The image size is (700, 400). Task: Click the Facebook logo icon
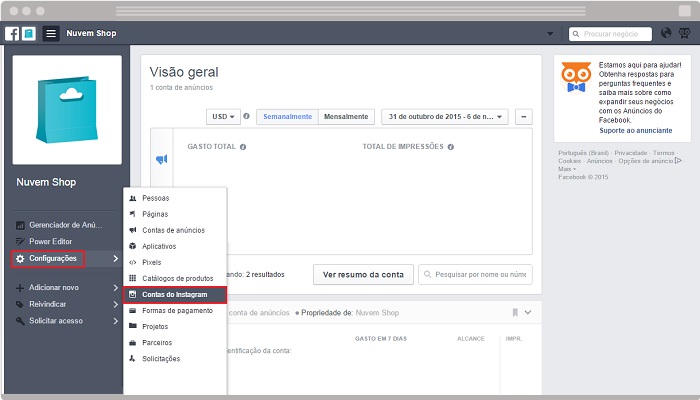pyautogui.click(x=12, y=33)
